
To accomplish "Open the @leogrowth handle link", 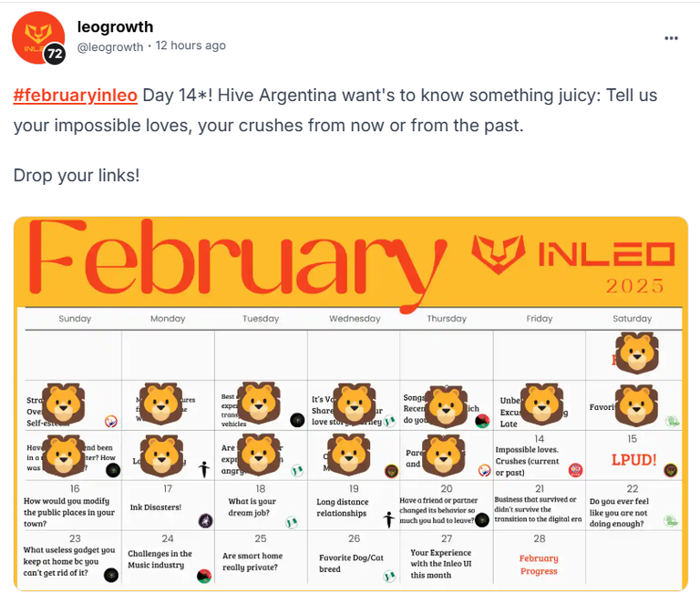I will [110, 46].
